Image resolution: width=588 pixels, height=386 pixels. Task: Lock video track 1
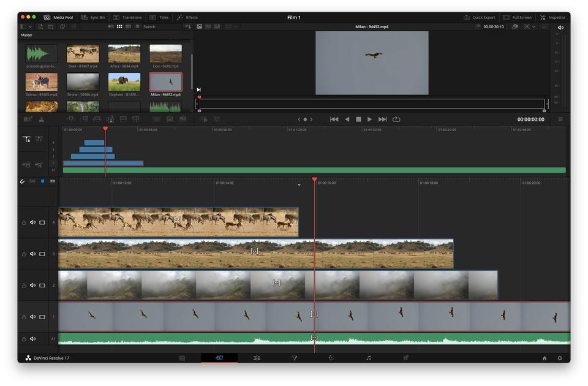click(23, 317)
